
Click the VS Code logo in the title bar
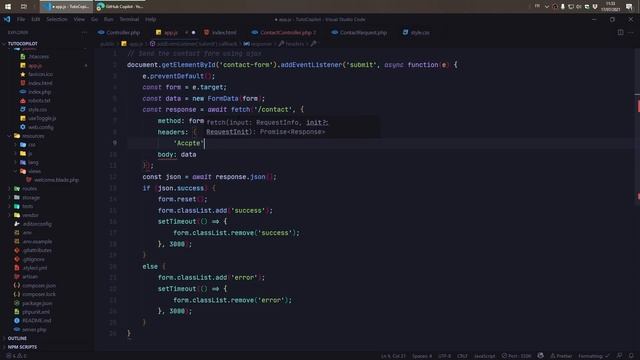coord(7,19)
